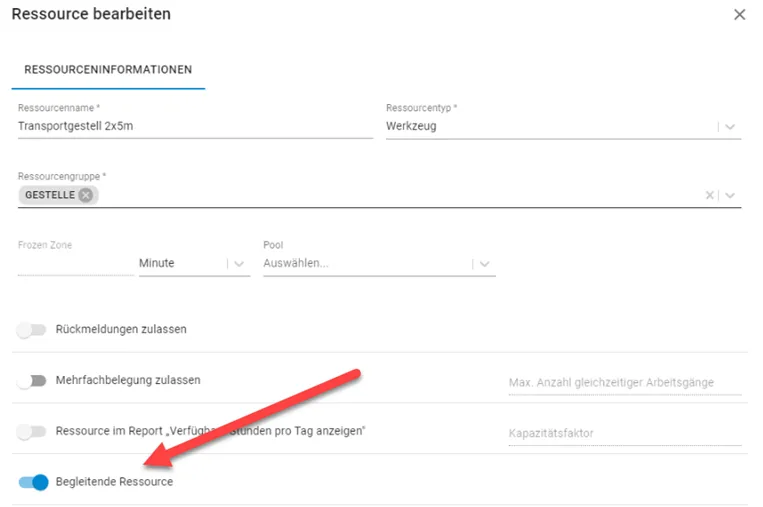Click the Rückmeldungen zulassen label text

pyautogui.click(x=121, y=329)
